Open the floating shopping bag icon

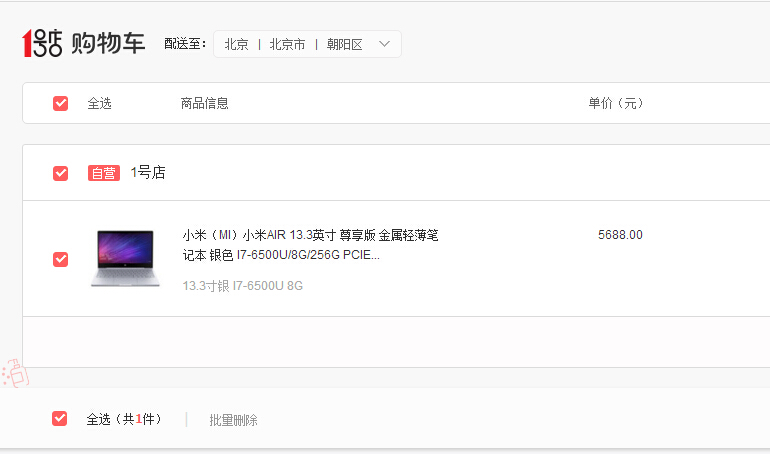[15, 374]
